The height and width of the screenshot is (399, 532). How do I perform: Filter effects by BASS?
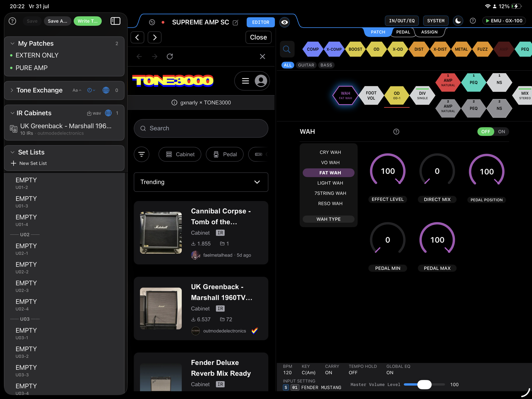coord(326,65)
